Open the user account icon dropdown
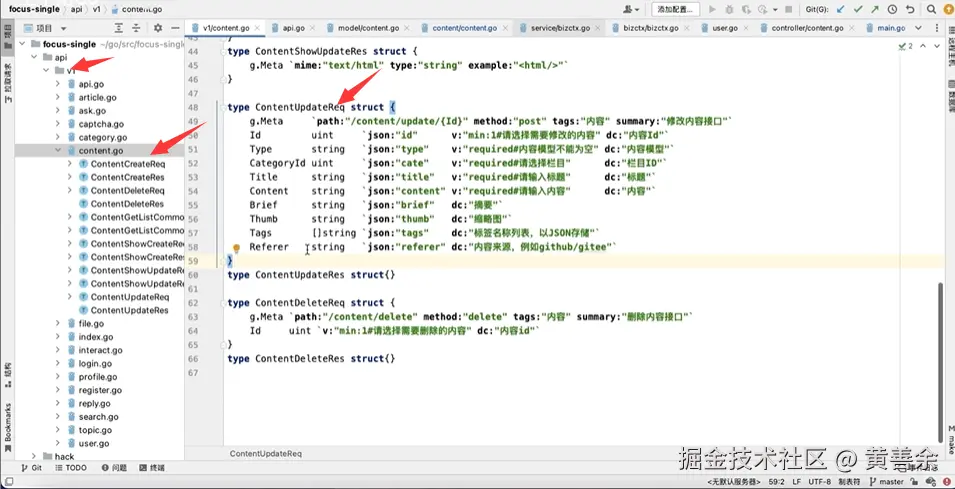Screen dimensions: 955x489 coord(632,10)
